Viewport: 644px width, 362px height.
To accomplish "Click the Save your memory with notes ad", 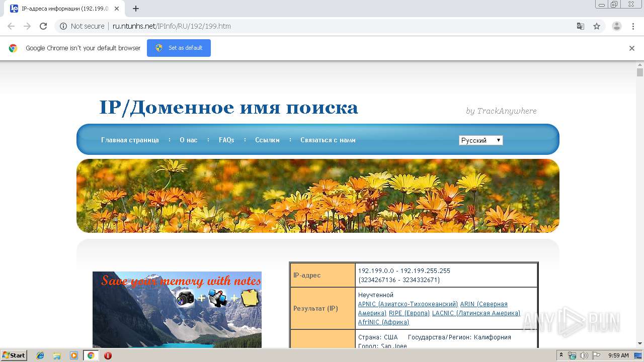I will (x=177, y=310).
